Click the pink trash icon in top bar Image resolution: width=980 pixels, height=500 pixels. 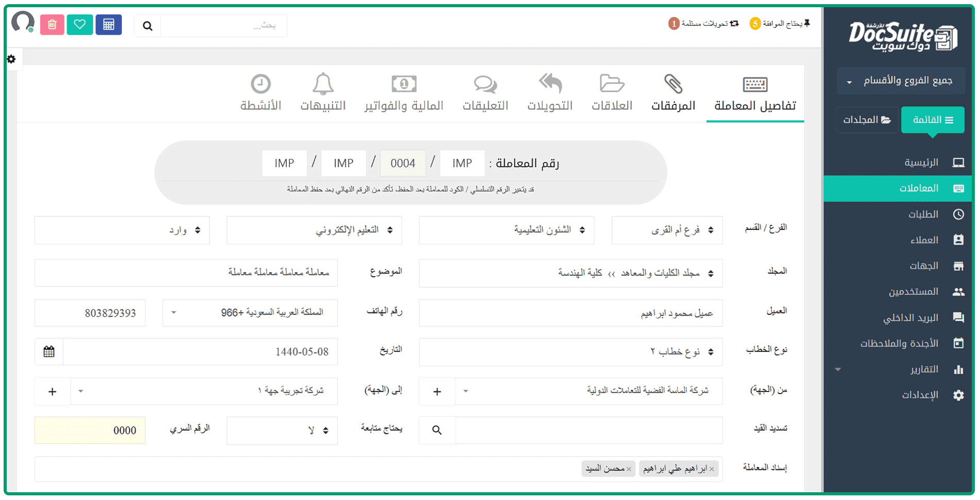[x=52, y=25]
